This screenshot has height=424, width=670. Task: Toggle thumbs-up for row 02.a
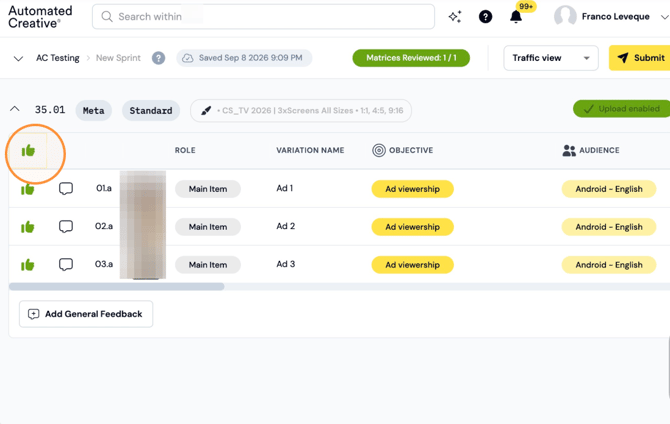pyautogui.click(x=27, y=227)
